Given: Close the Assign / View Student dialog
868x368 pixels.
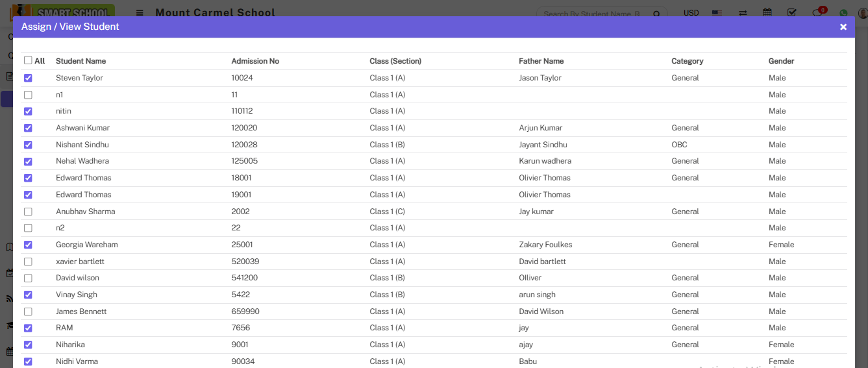Looking at the screenshot, I should click(x=843, y=27).
